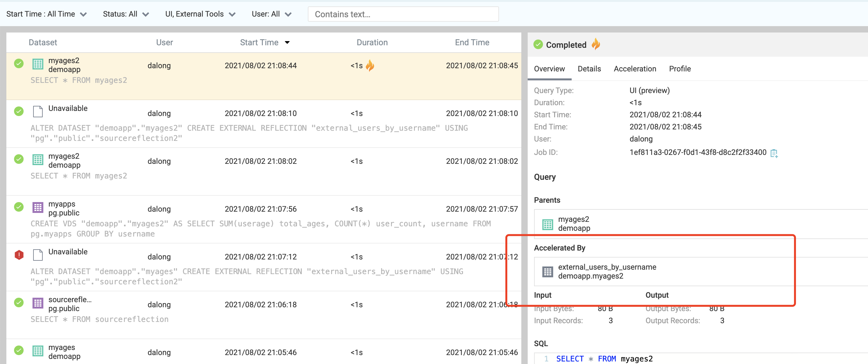Click the external_users_by_username reflection grid icon
The height and width of the screenshot is (364, 868).
(547, 272)
